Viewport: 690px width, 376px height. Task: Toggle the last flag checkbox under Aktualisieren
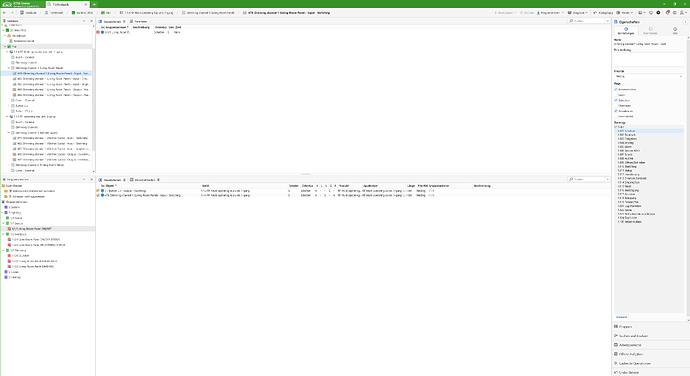(616, 116)
